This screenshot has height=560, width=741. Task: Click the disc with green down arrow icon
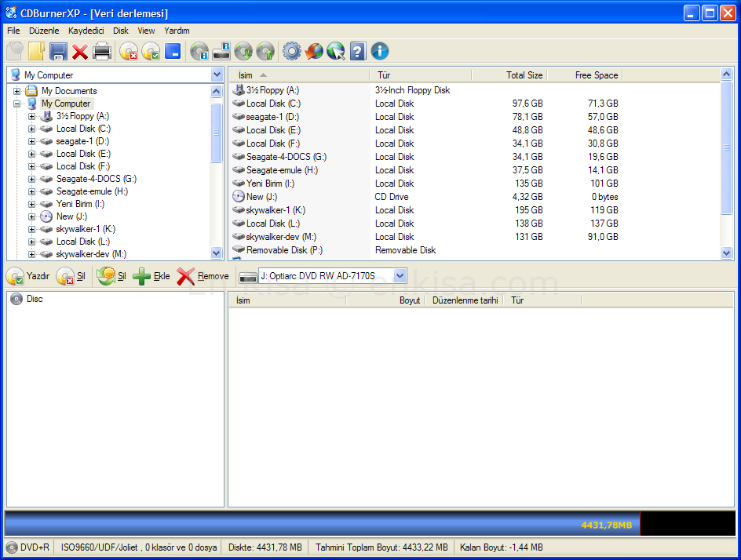tap(243, 51)
